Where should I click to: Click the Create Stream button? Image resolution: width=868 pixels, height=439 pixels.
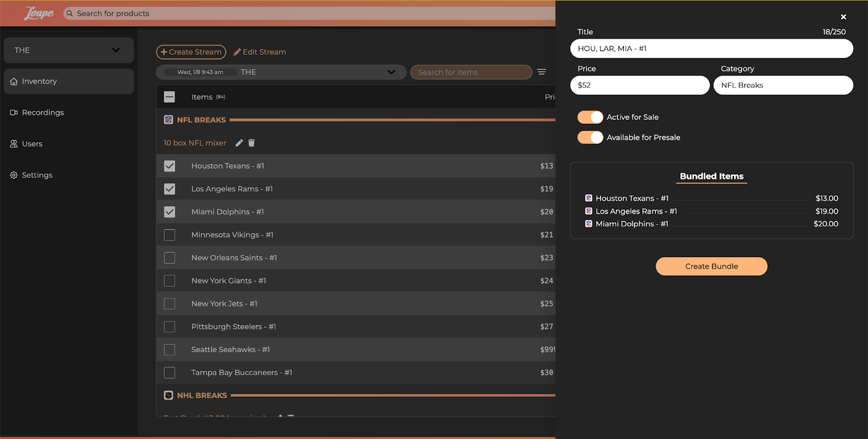point(191,52)
